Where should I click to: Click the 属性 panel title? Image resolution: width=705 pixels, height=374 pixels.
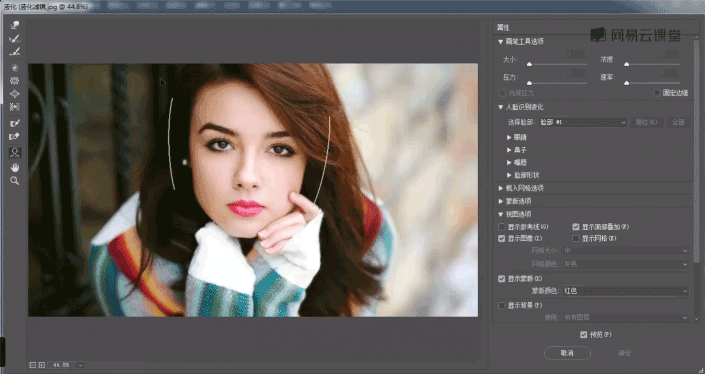coord(503,28)
